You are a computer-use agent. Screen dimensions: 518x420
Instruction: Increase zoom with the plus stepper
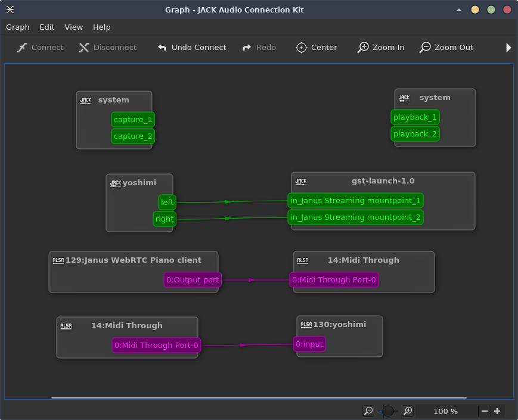(x=497, y=411)
